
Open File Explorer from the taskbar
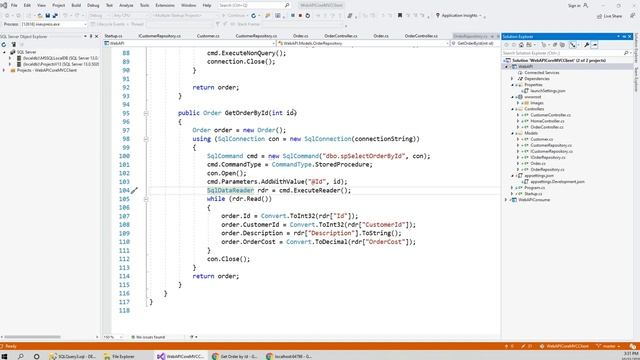[119, 356]
